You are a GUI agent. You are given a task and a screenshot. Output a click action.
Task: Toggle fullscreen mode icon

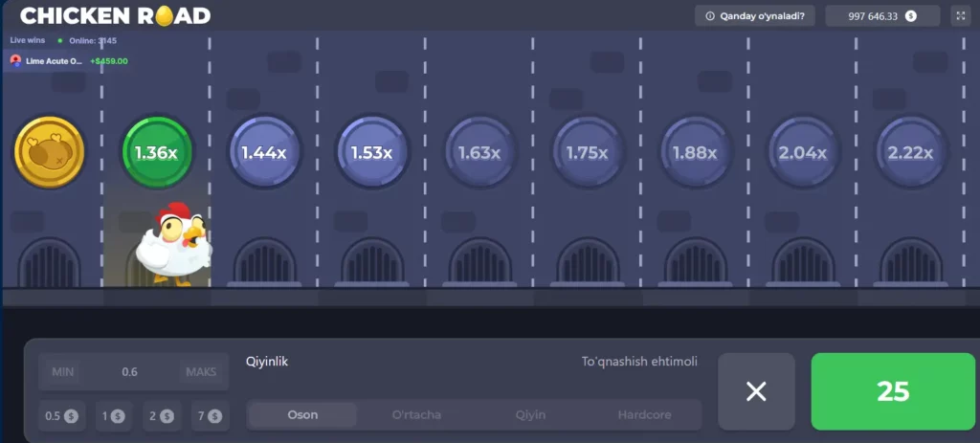(960, 16)
